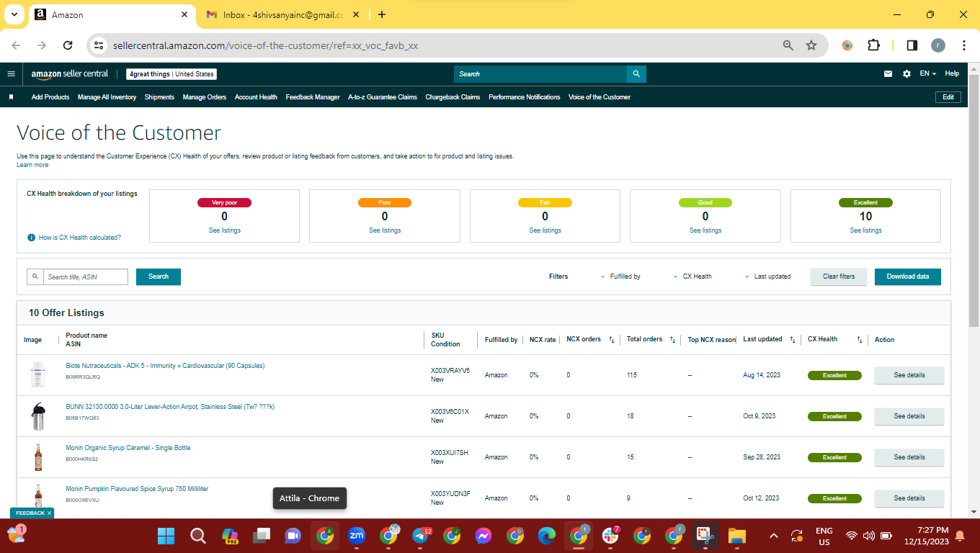The image size is (980, 553).
Task: Click the browser address bar URL
Action: [265, 45]
